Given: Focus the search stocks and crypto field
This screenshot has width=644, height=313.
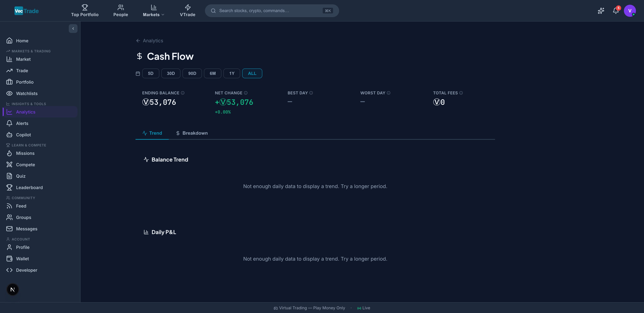Looking at the screenshot, I should pos(272,11).
